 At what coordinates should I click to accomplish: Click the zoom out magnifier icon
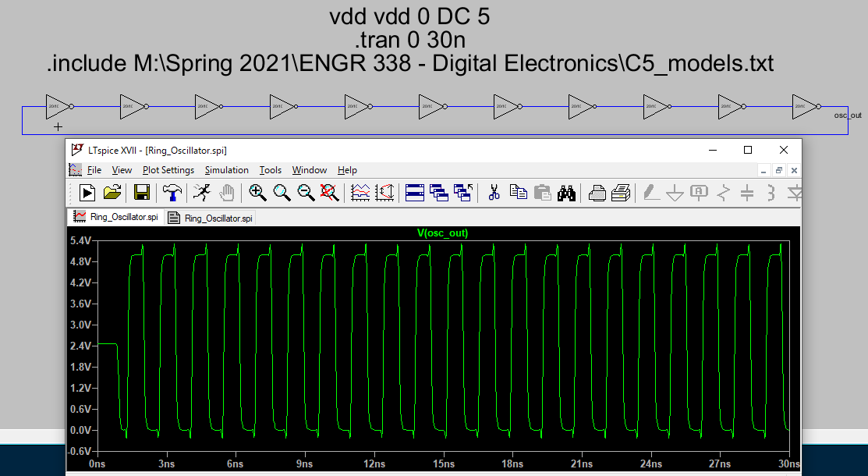pos(306,192)
